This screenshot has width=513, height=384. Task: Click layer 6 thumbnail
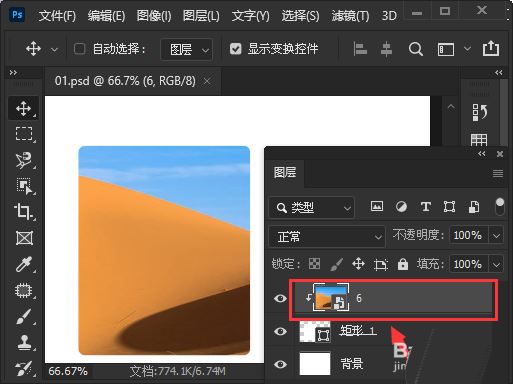[330, 297]
